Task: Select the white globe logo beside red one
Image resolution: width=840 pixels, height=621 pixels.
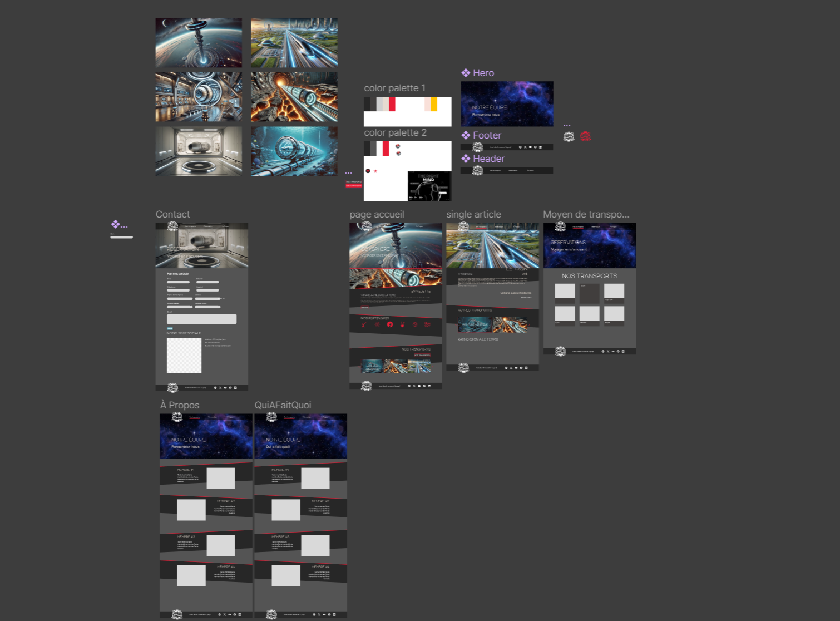Action: point(569,136)
